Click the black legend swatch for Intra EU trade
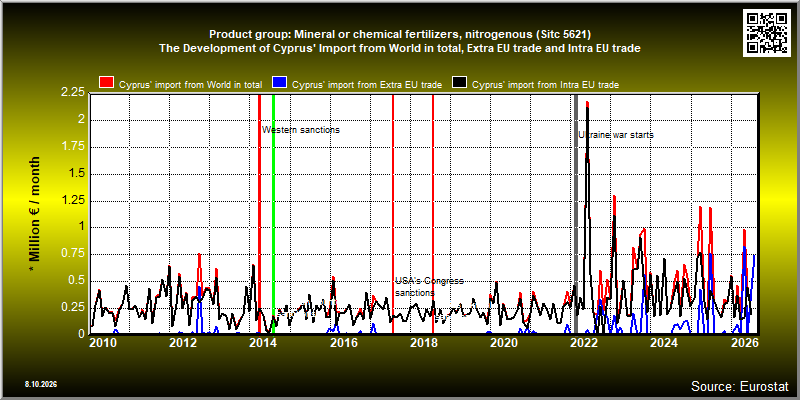 460,84
